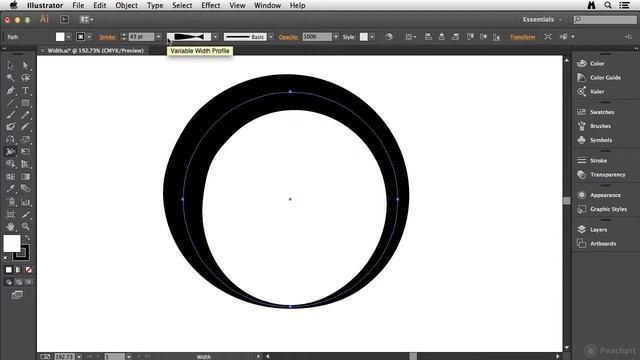Select the Eyedropper tool
Screen dimensions: 640x360
(x=10, y=189)
